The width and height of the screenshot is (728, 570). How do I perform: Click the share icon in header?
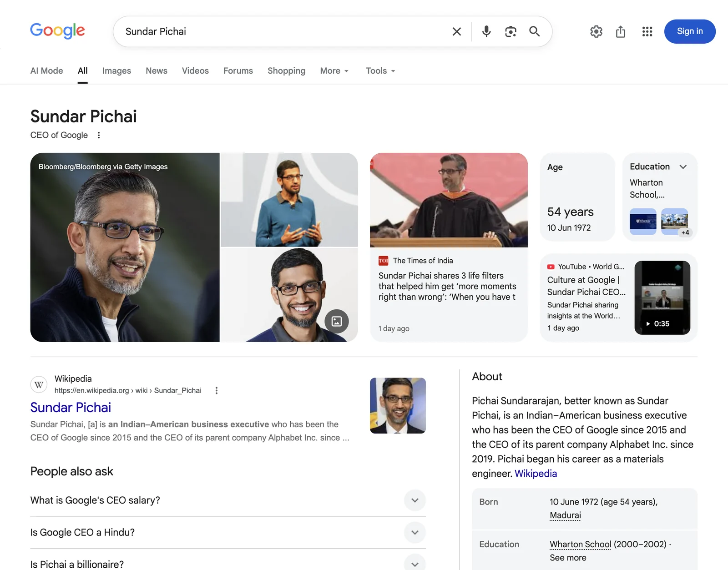pyautogui.click(x=621, y=31)
